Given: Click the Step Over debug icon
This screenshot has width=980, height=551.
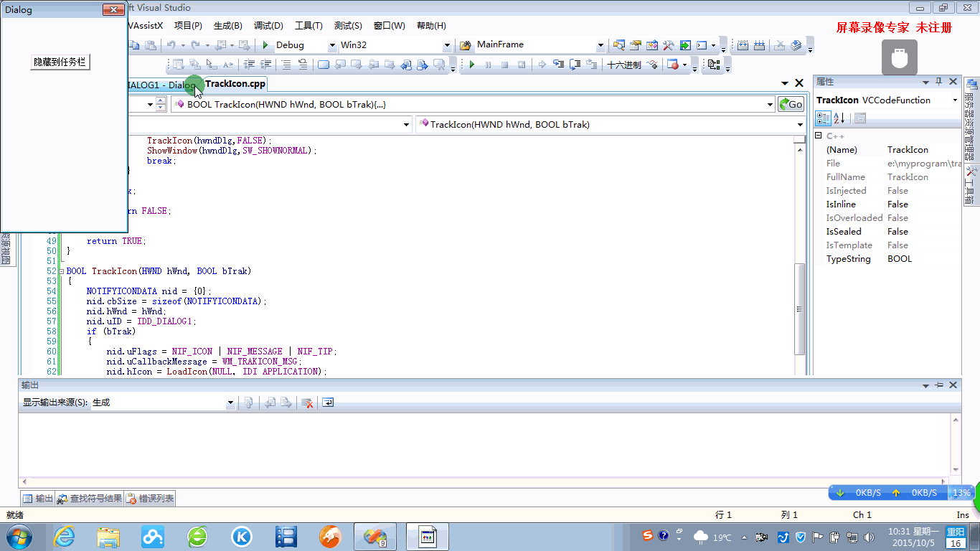Looking at the screenshot, I should 575,65.
